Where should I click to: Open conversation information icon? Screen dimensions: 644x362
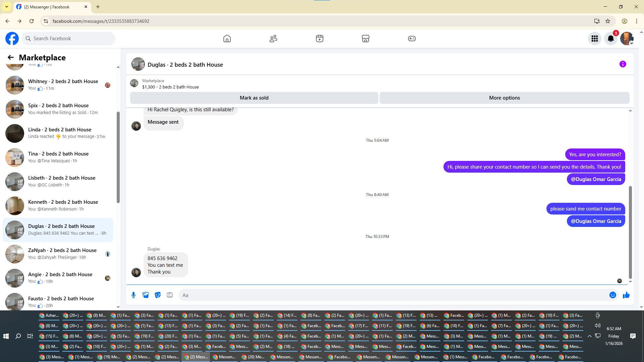pos(623,64)
